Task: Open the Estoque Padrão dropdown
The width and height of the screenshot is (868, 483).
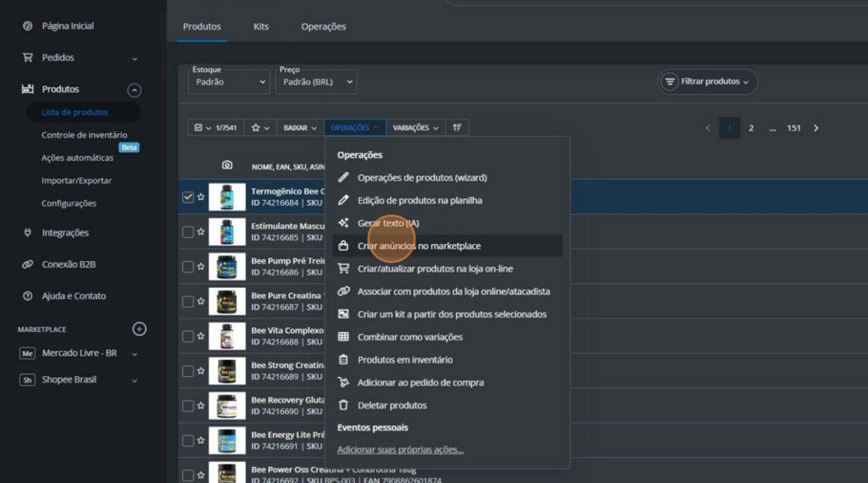Action: point(229,82)
